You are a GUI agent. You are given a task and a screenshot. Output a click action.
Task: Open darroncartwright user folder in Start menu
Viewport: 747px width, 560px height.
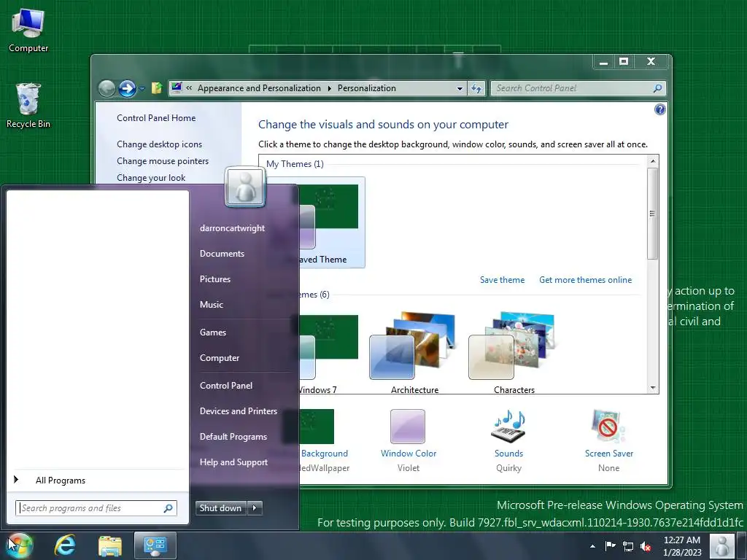(233, 228)
